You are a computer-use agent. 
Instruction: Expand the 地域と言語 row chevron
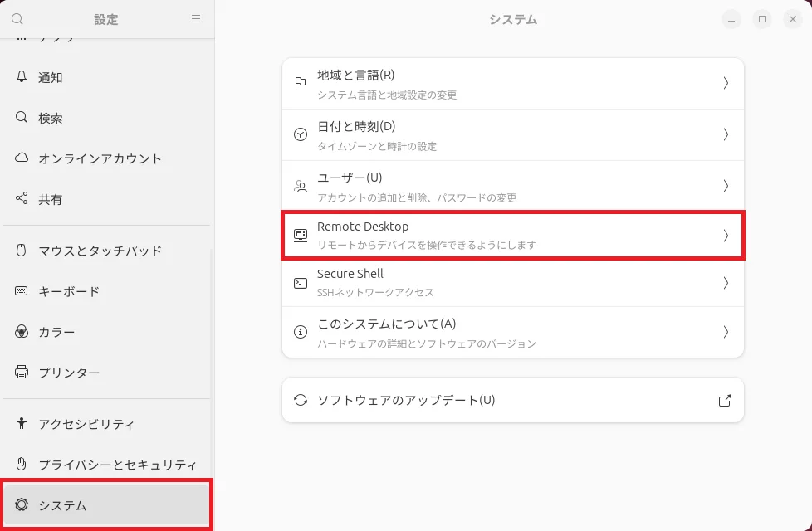[x=725, y=83]
